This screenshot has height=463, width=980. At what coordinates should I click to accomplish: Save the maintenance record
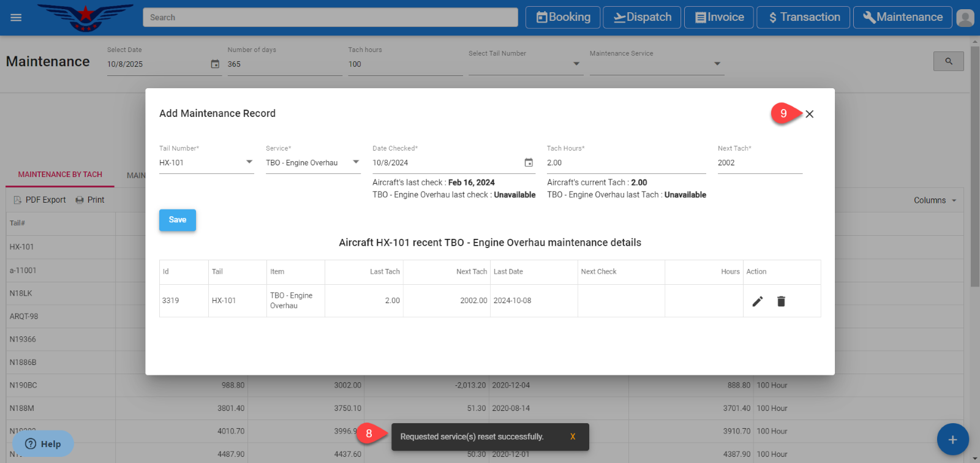178,220
